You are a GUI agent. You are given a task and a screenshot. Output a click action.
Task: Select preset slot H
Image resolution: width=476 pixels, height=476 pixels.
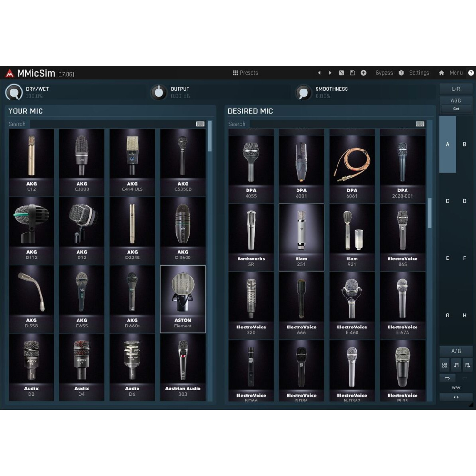click(464, 316)
